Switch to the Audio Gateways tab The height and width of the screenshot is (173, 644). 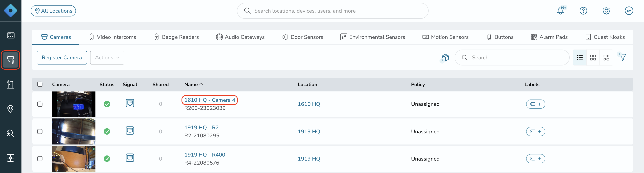coord(240,37)
